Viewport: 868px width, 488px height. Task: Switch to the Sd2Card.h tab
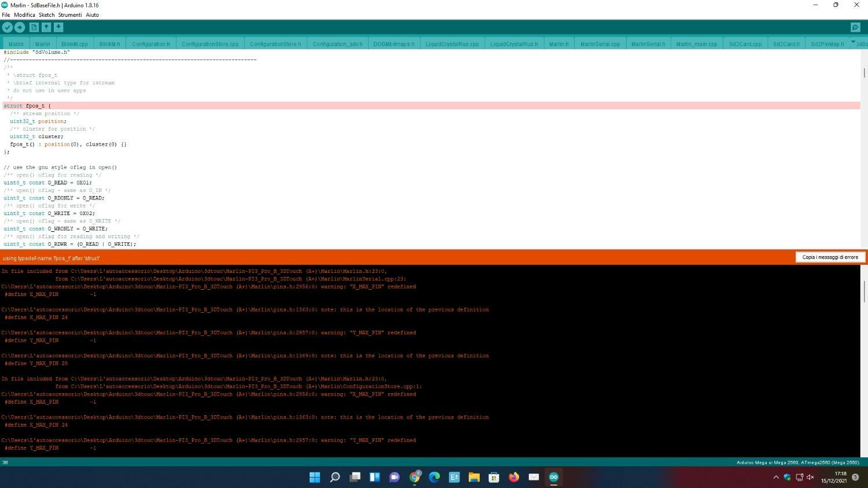pos(786,44)
